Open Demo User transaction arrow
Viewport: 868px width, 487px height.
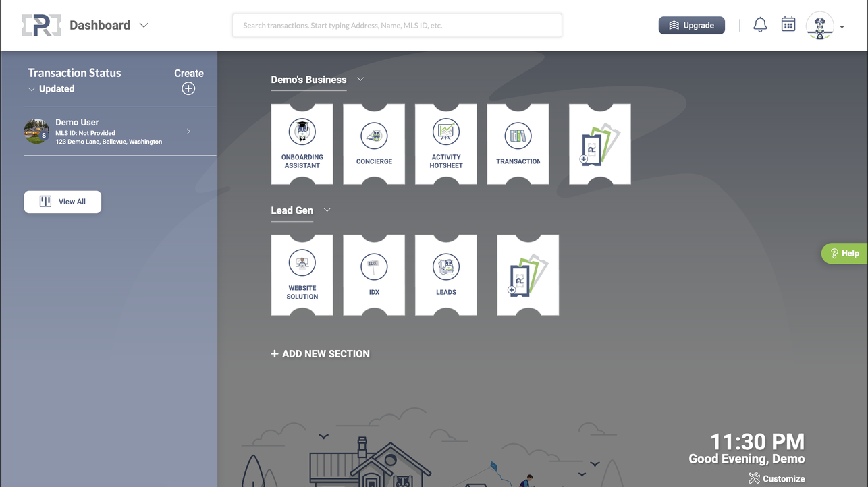(x=188, y=132)
